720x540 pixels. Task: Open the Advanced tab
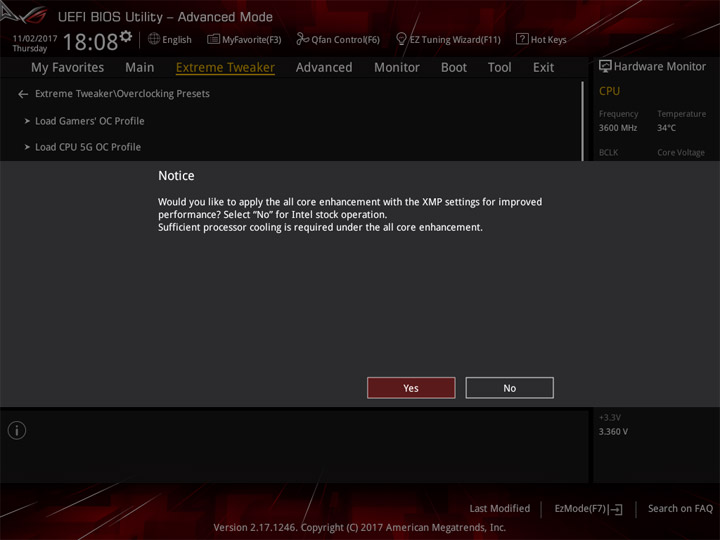point(324,68)
